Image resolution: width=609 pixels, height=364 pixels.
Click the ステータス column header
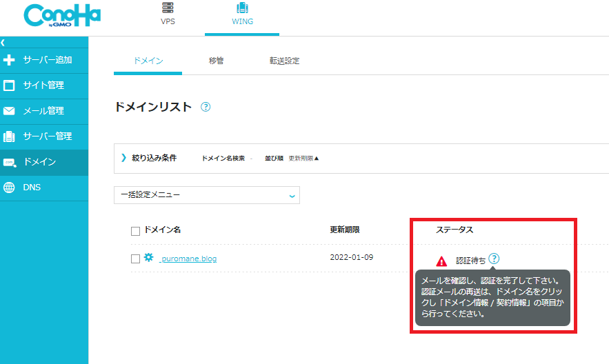pyautogui.click(x=454, y=230)
